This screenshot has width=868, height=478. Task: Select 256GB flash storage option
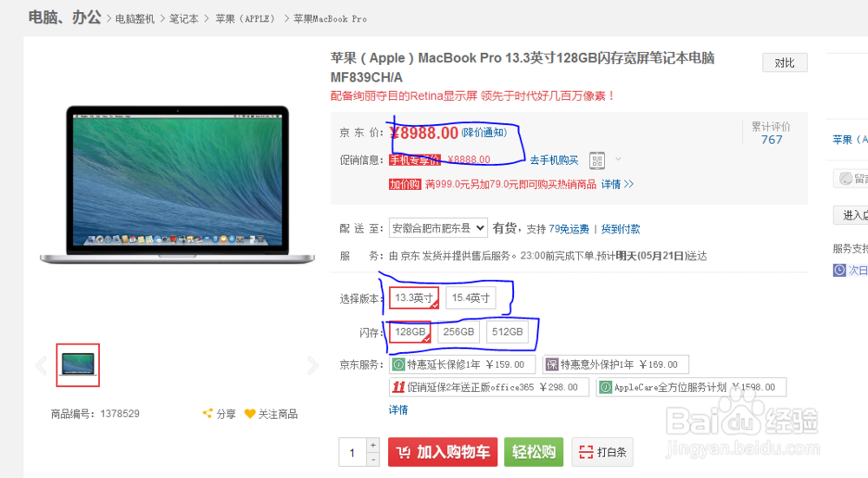pos(458,332)
